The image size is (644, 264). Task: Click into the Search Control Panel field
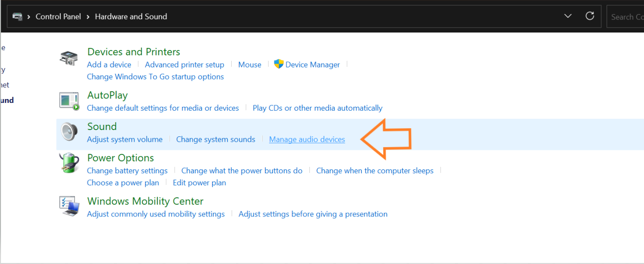coord(626,16)
